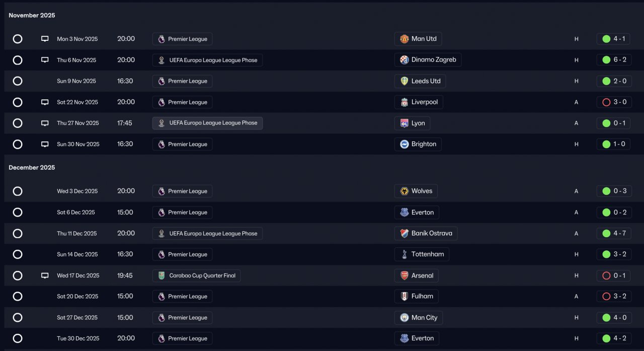Toggle the circle for the Banik Ostrava fixture
This screenshot has width=644, height=351.
click(18, 234)
